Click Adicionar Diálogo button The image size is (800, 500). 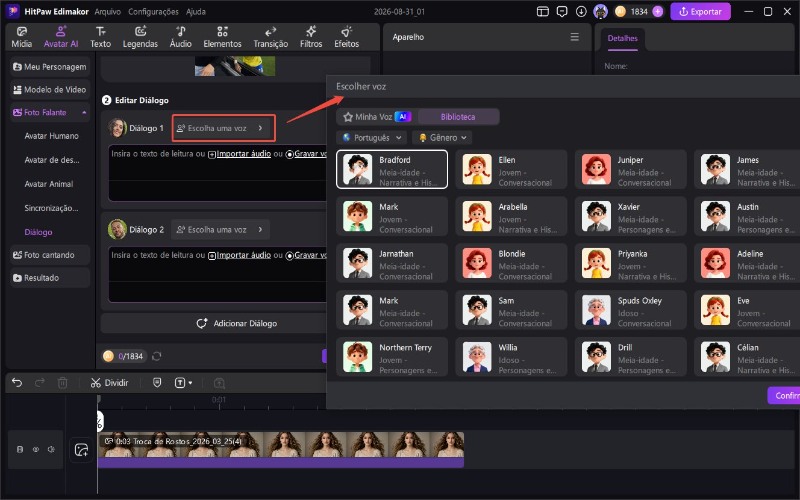tap(237, 323)
